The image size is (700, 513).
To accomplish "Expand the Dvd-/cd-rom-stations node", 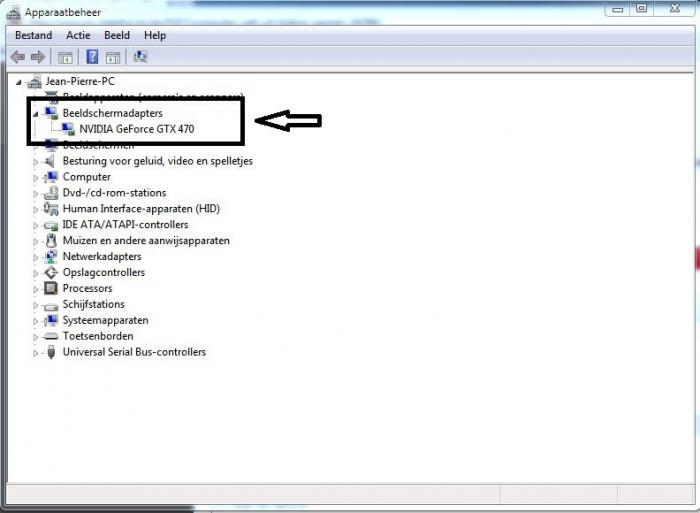I will pyautogui.click(x=36, y=193).
